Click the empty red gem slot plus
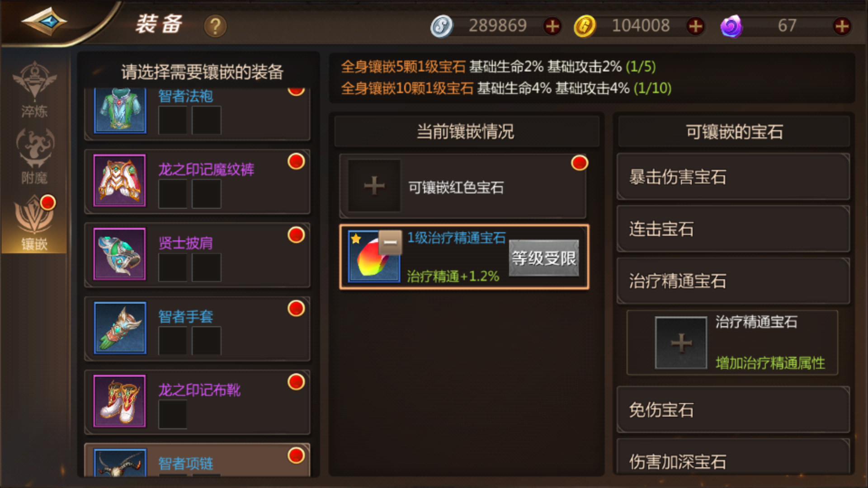 [374, 186]
